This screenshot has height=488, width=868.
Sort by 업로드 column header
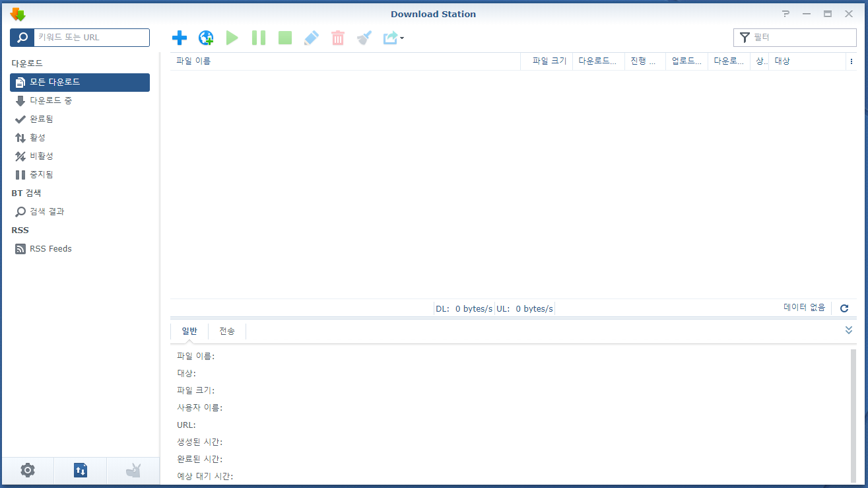[686, 61]
